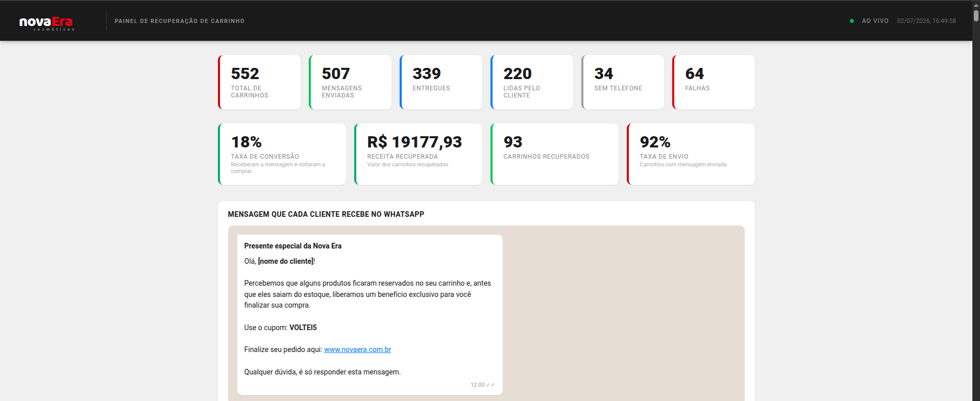
Task: Open the 552 Total de Carrinhos card
Action: tap(259, 82)
